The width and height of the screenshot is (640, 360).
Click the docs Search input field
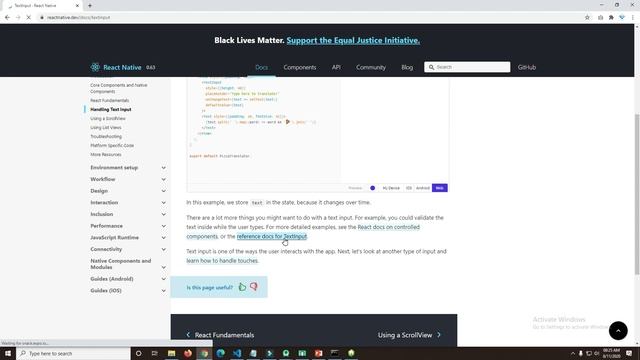coord(467,67)
